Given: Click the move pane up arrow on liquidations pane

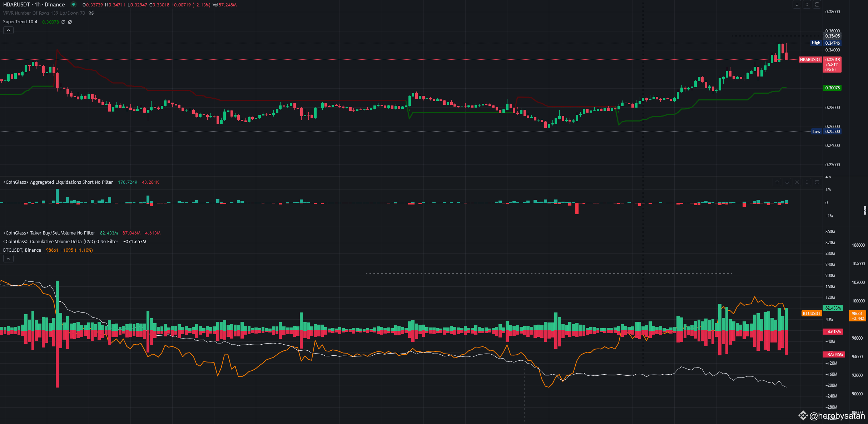Looking at the screenshot, I should (x=777, y=182).
